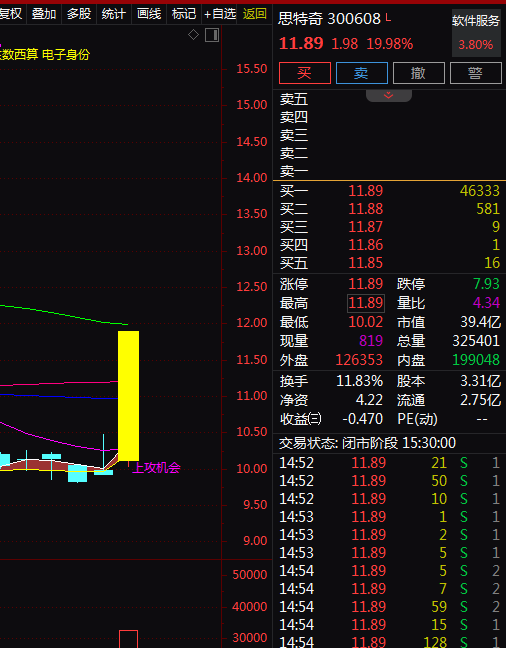Viewport: 506px width, 648px height.
Task: Click the 撤 cancel order button
Action: (419, 73)
